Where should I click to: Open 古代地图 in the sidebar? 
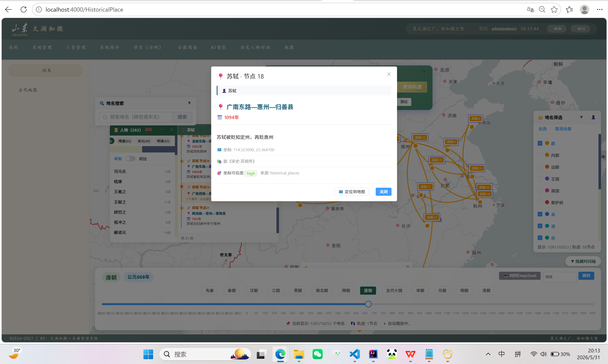[x=28, y=90]
